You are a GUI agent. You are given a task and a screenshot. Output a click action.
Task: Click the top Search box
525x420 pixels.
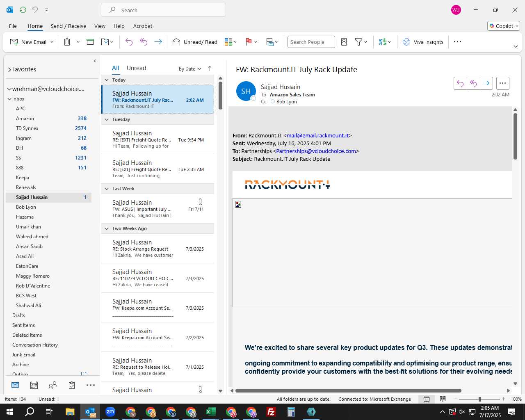(x=163, y=10)
